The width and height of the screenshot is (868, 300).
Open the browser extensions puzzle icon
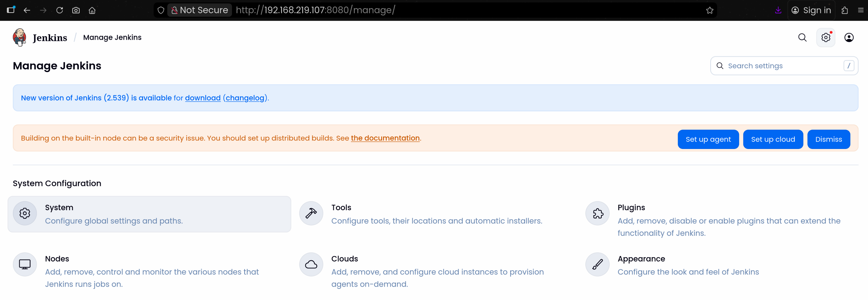coord(844,10)
